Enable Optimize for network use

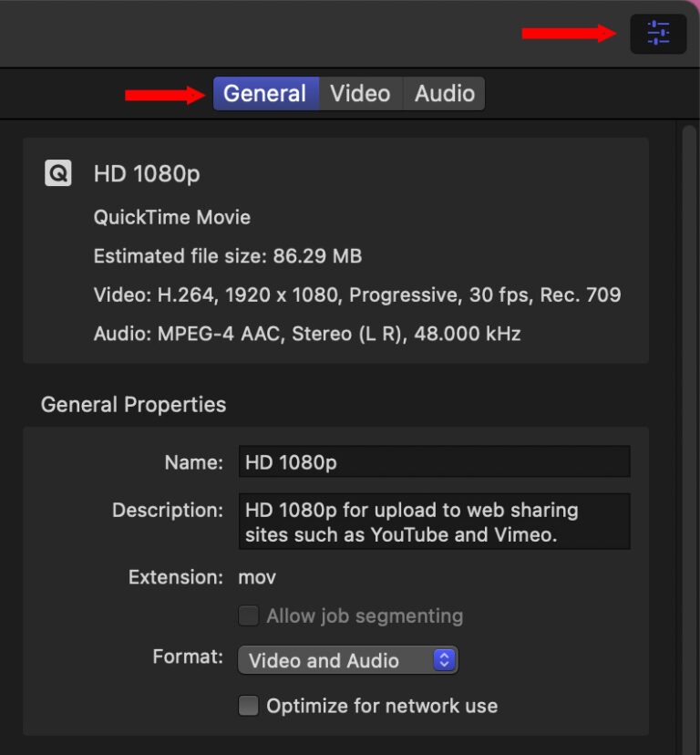(x=249, y=706)
